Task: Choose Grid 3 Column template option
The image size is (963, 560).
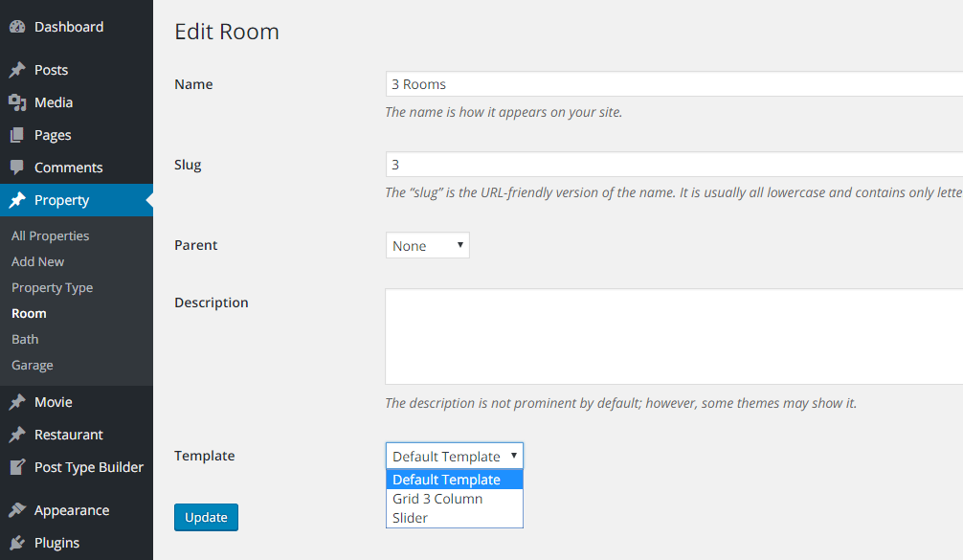Action: tap(437, 499)
